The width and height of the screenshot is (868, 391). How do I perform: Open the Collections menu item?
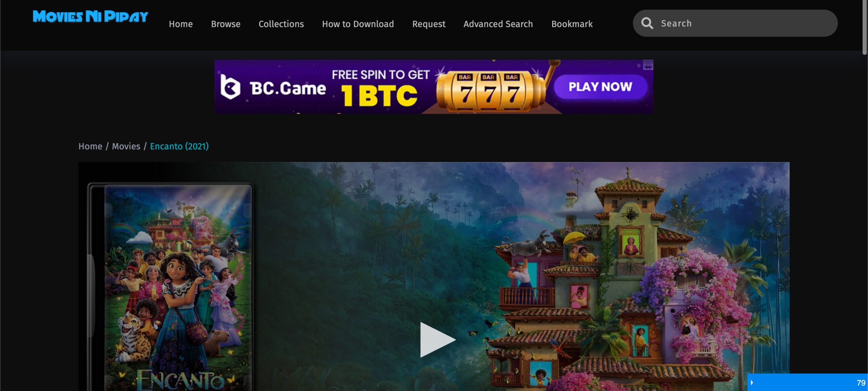click(x=281, y=24)
